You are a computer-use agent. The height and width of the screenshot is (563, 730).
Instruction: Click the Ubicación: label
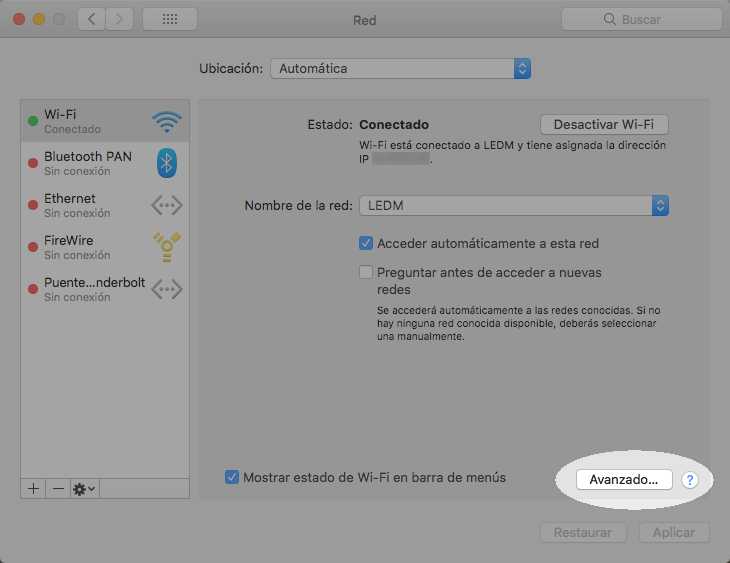pyautogui.click(x=231, y=68)
